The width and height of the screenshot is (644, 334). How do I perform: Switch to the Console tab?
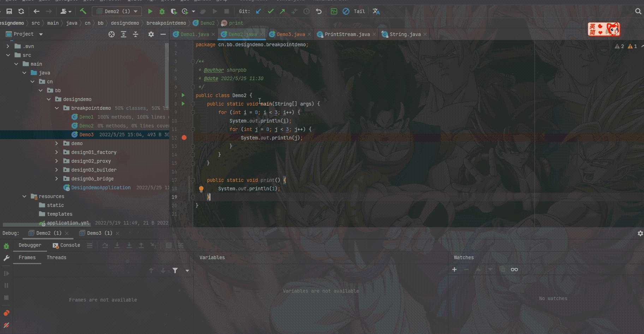tap(66, 245)
